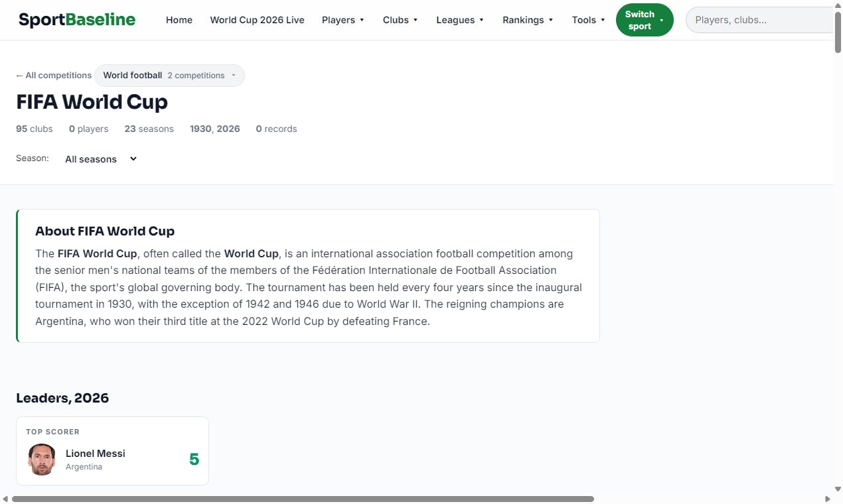Open World football competitions dropdown
843x504 pixels.
169,76
